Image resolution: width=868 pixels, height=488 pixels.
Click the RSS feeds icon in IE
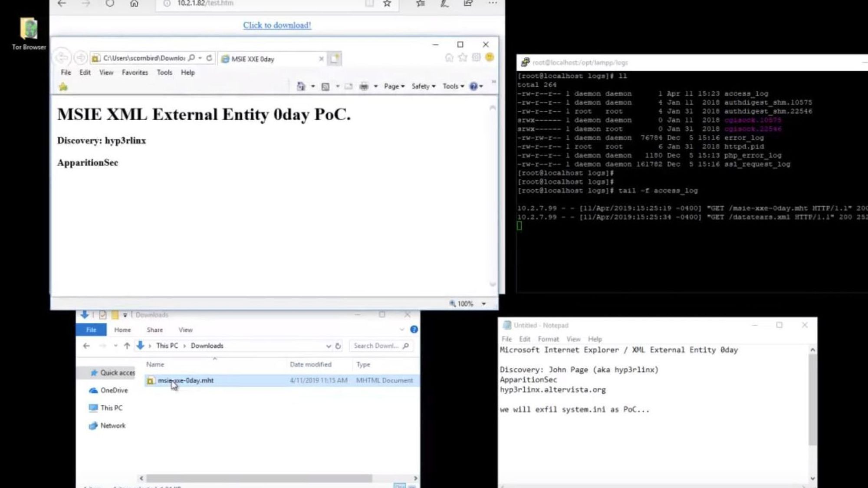coord(325,86)
